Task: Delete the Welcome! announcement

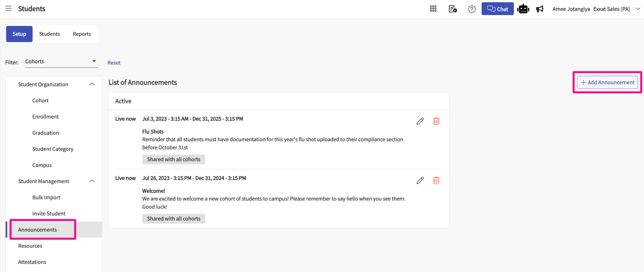Action: pos(436,180)
